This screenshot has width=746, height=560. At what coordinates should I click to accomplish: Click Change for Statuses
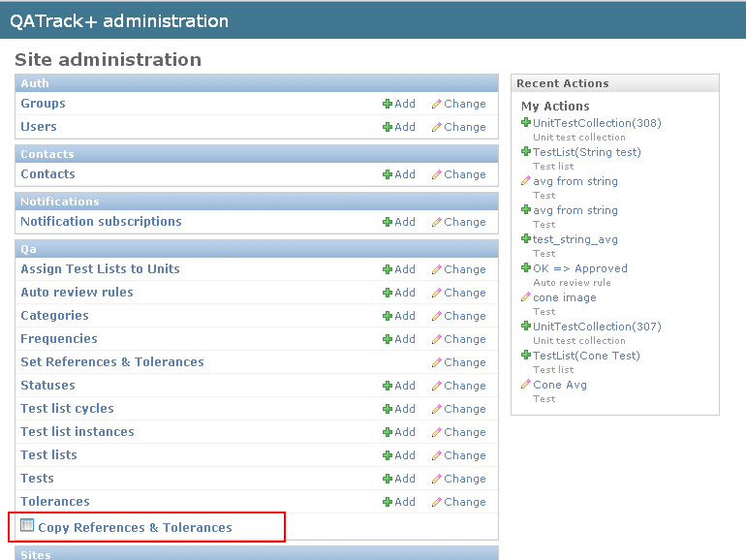(464, 386)
